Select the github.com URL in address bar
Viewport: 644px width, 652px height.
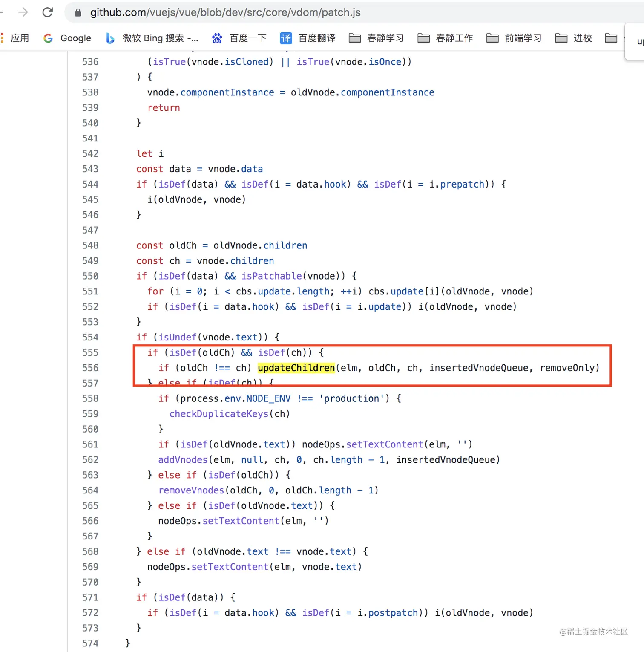click(225, 12)
